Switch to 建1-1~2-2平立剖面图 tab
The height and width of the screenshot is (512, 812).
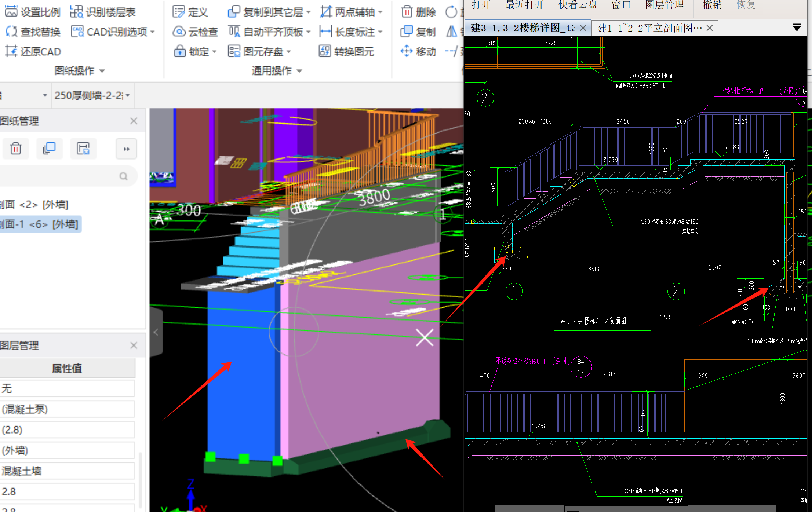(650, 28)
